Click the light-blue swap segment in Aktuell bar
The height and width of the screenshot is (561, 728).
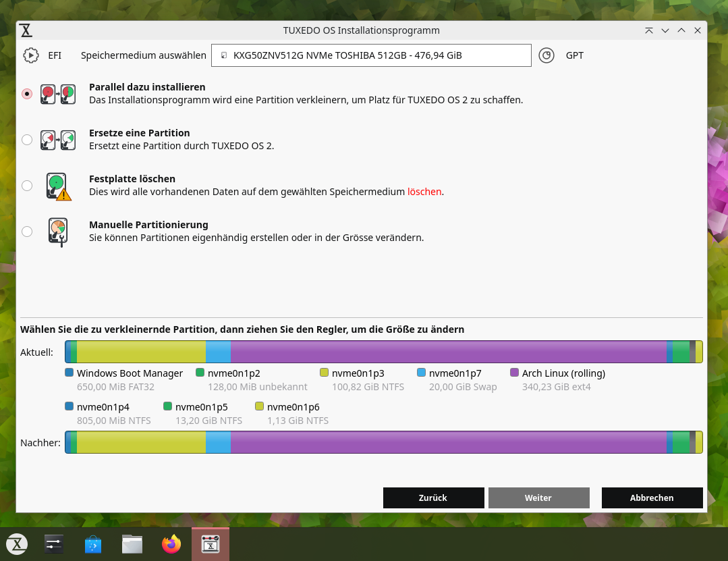[218, 352]
